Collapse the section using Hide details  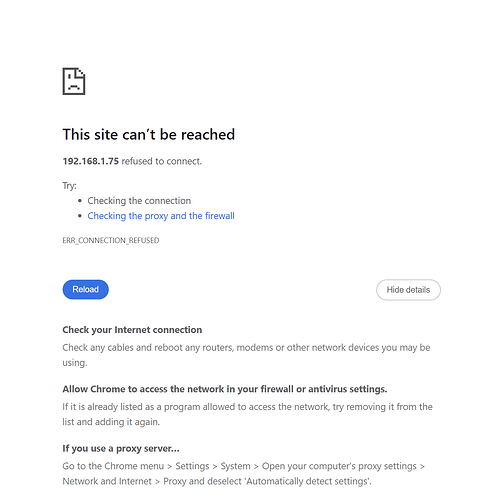click(408, 290)
